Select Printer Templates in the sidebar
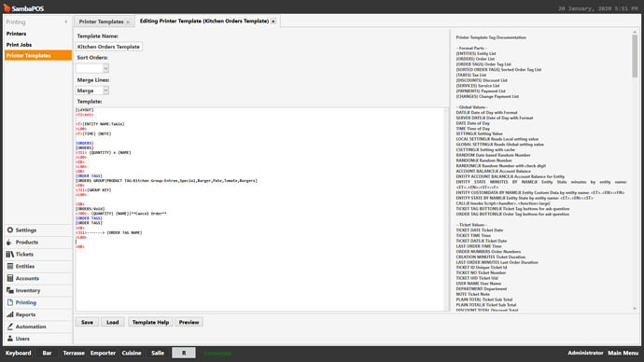 coord(37,55)
